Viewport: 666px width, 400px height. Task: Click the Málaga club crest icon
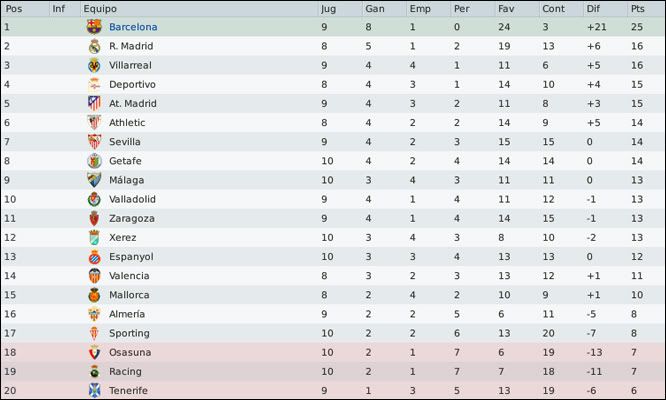[94, 180]
